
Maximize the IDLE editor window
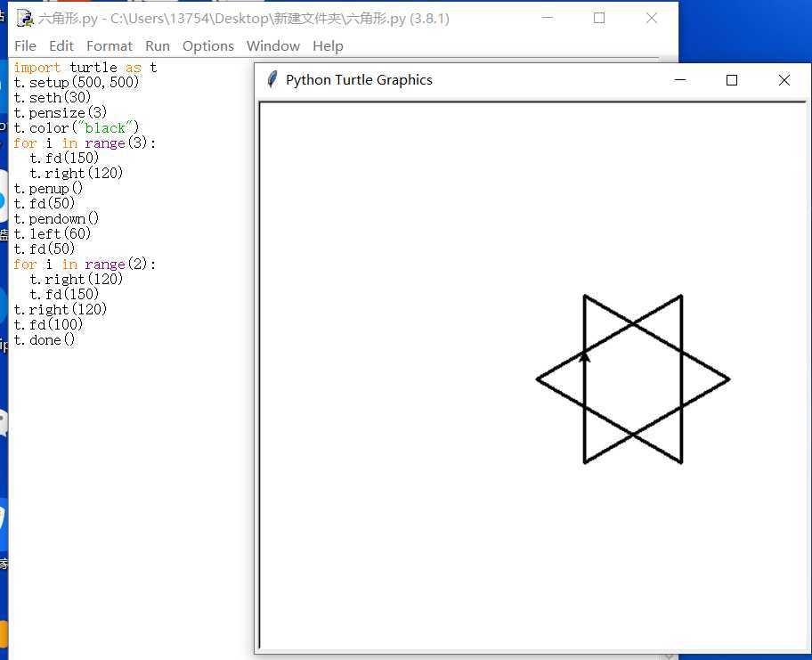point(599,18)
